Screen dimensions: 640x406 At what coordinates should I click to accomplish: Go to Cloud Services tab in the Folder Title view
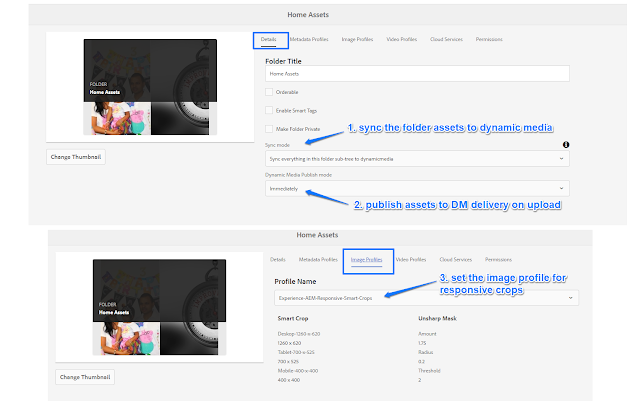(446, 39)
